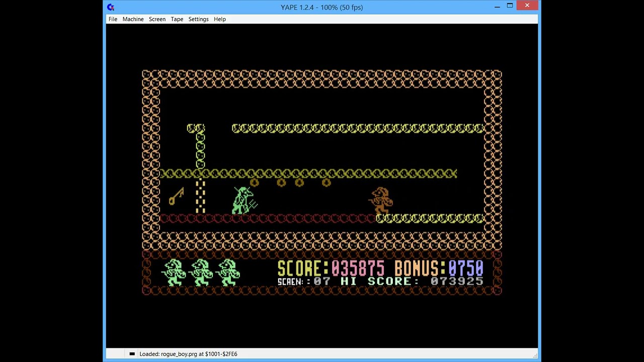The height and width of the screenshot is (362, 644).
Task: Maximize the YAPE window
Action: click(x=510, y=6)
